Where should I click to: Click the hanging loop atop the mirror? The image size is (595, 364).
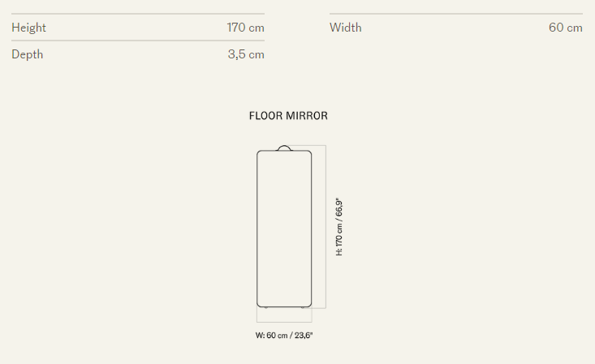click(284, 148)
